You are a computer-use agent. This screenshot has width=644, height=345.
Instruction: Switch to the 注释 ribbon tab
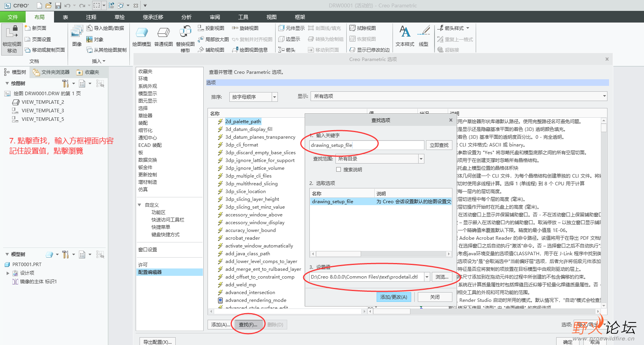[91, 17]
